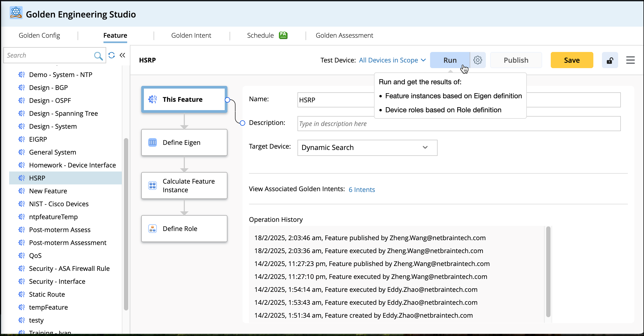This screenshot has height=336, width=644.
Task: Open Target Device Dynamic Search dropdown
Action: (x=367, y=148)
